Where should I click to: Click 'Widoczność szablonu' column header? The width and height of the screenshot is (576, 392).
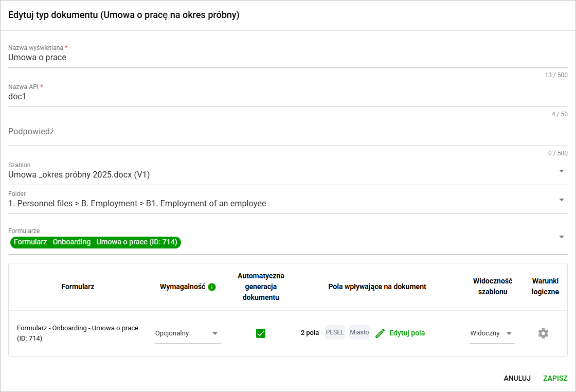493,286
